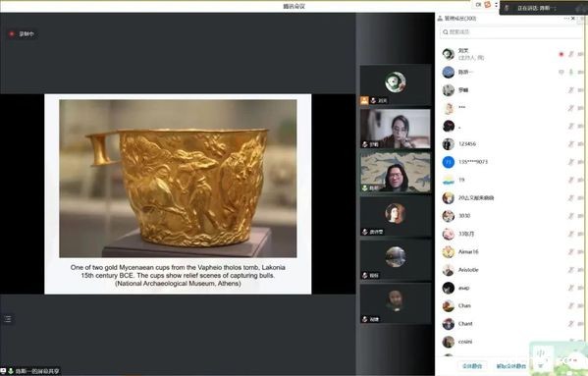Click the green microphone icon beside the screen-share label
The image size is (588, 376).
[x=11, y=371]
